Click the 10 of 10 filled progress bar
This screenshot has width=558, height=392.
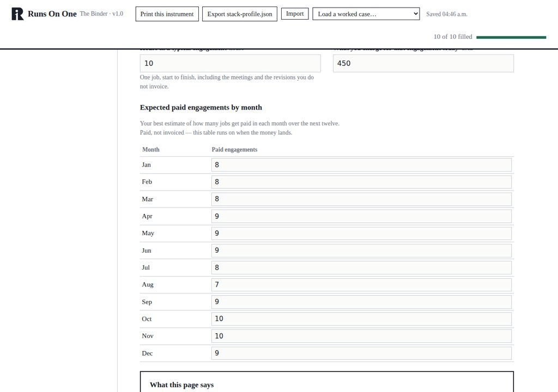(511, 37)
